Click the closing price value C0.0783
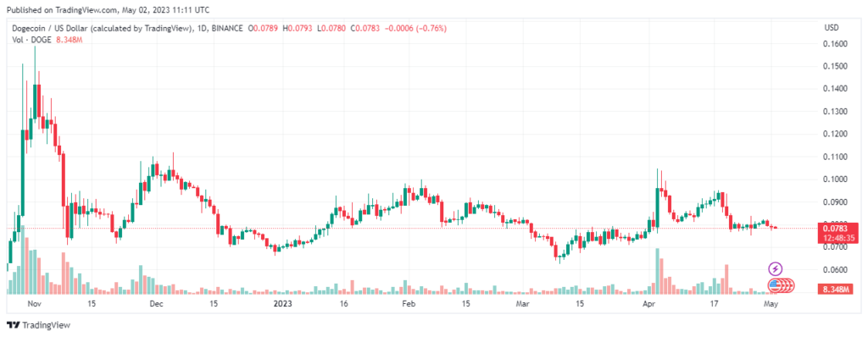Image resolution: width=868 pixels, height=337 pixels. (x=368, y=28)
